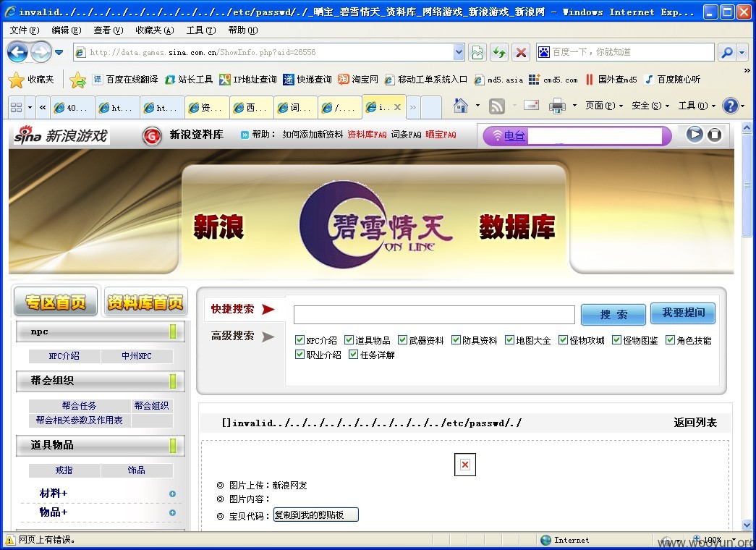Toggle the NPC介绍 checkbox
This screenshot has height=550, width=756.
[x=300, y=340]
